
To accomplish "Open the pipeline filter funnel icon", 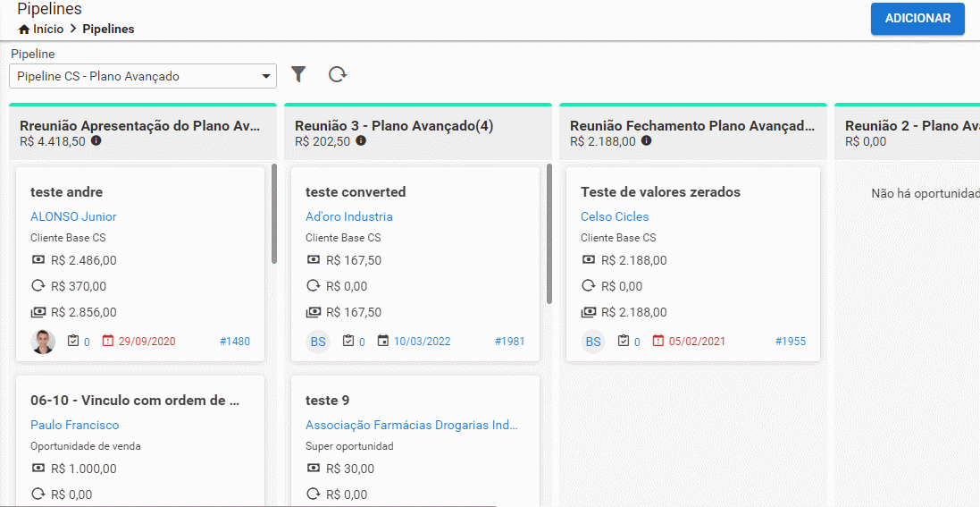I will [x=298, y=74].
